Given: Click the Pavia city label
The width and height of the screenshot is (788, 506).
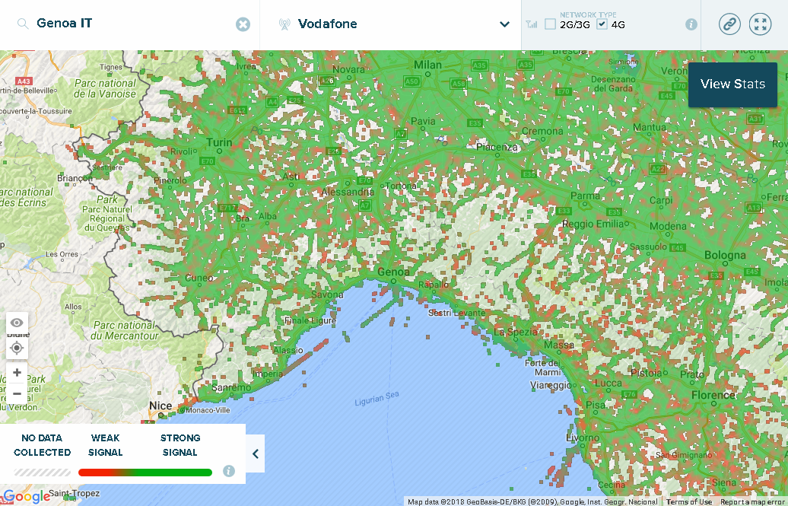Looking at the screenshot, I should tap(423, 121).
